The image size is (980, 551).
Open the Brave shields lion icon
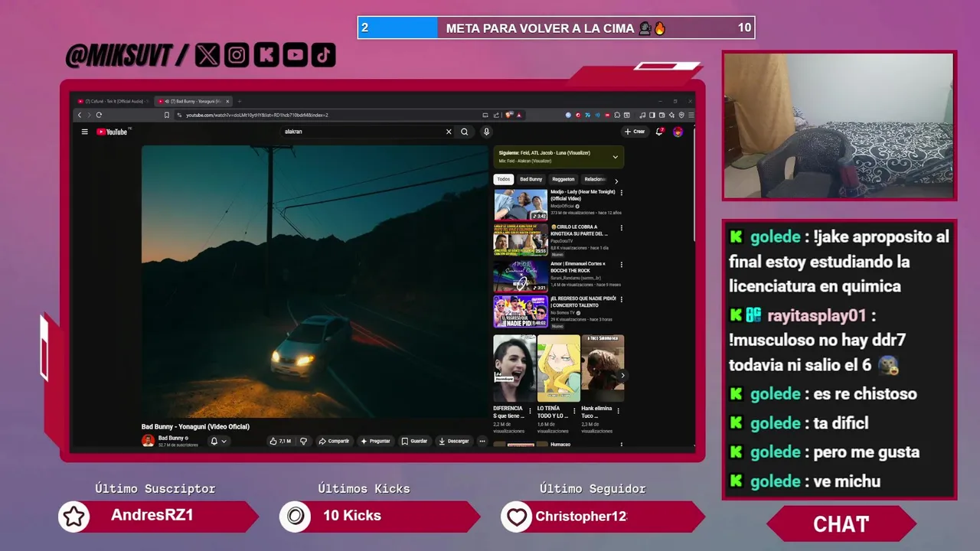point(508,115)
